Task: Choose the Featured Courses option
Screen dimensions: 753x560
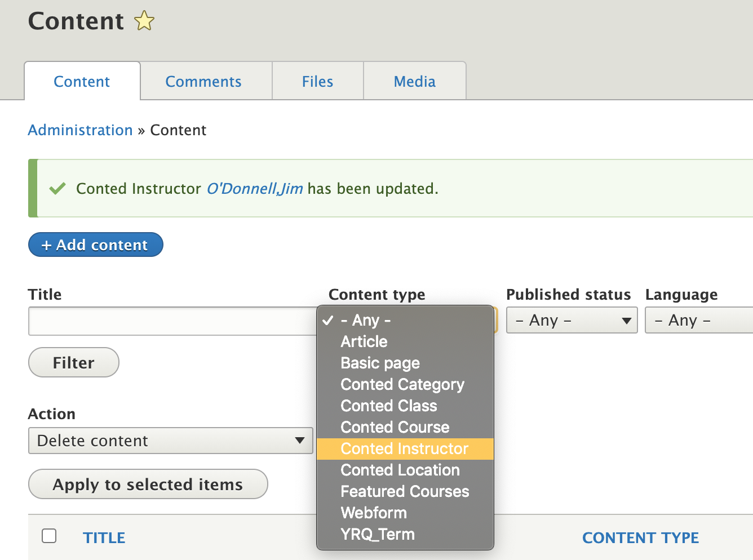Action: click(405, 491)
